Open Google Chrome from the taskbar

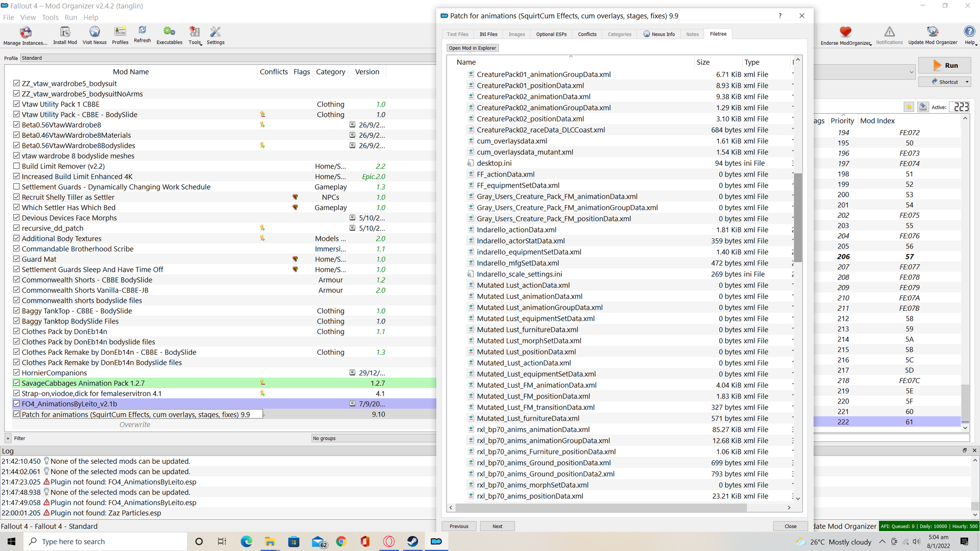click(x=341, y=541)
